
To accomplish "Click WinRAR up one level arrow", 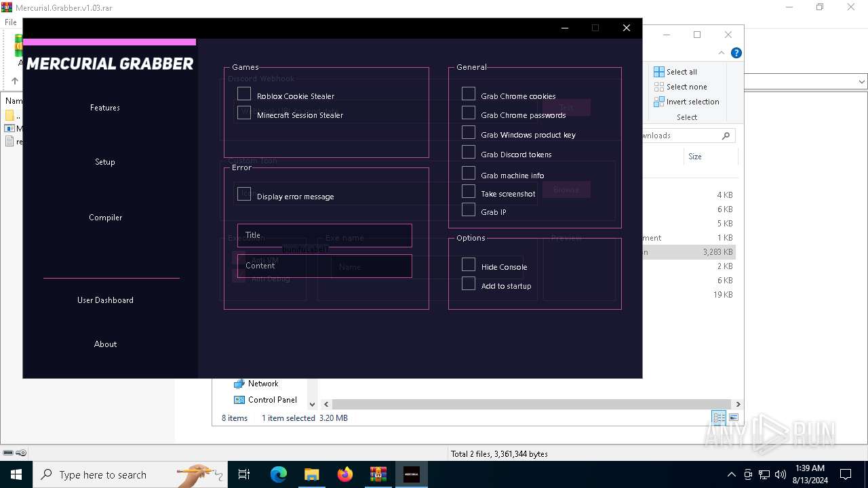I will click(15, 81).
